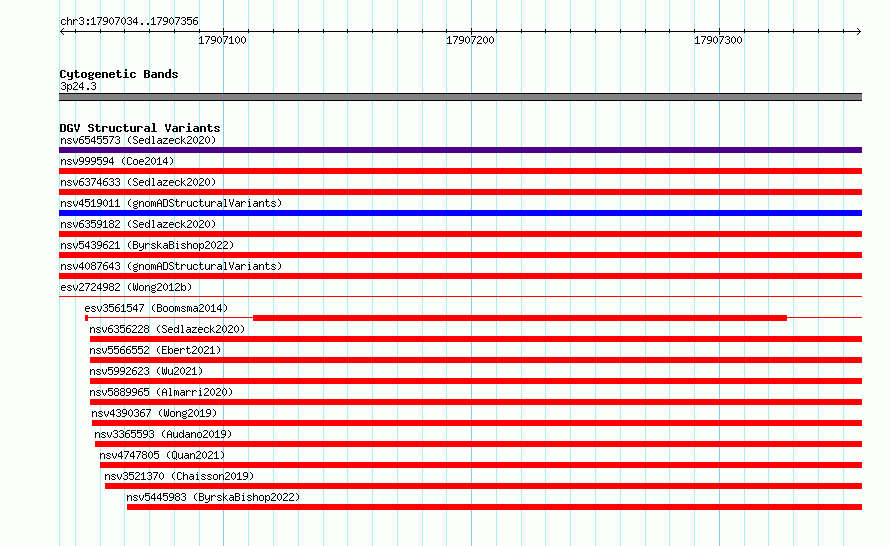Viewport: 890px width, 546px height.
Task: Click nsv4747805 (Quan2021) label
Action: click(x=162, y=455)
